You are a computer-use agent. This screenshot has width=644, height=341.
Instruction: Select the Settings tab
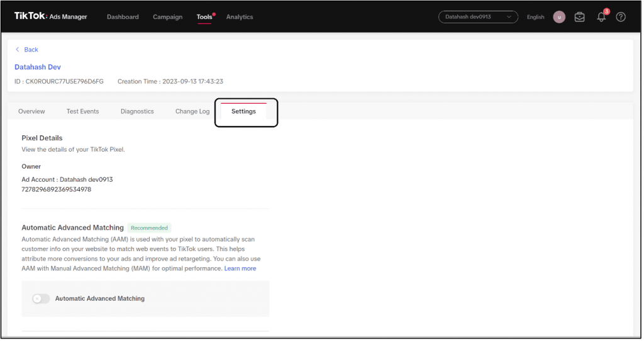click(243, 111)
